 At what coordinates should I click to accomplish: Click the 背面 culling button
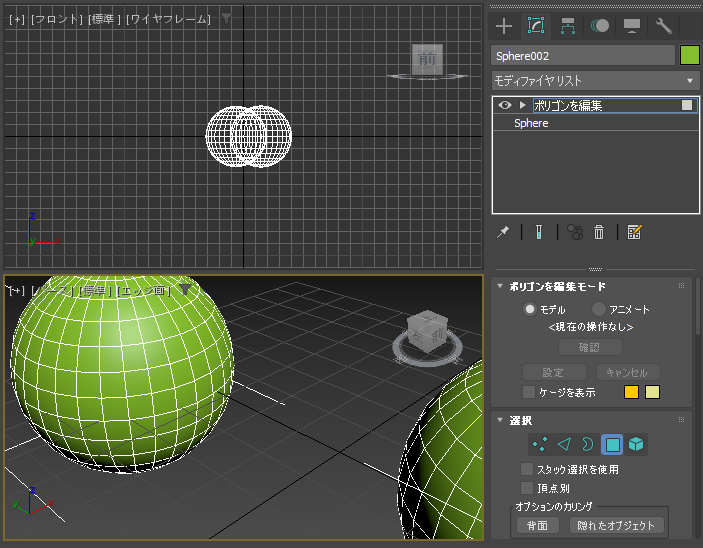(x=538, y=525)
